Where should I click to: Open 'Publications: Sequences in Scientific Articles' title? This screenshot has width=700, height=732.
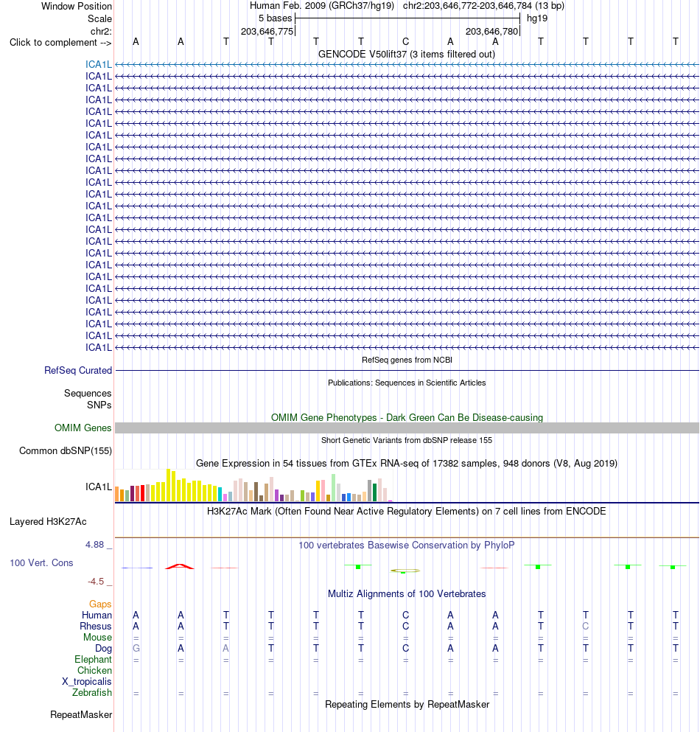[407, 383]
